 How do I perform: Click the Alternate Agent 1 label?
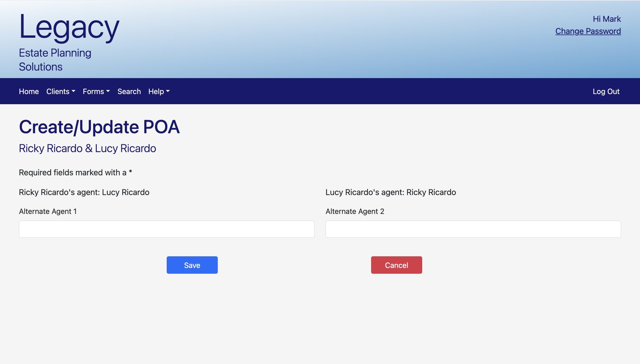coord(48,211)
